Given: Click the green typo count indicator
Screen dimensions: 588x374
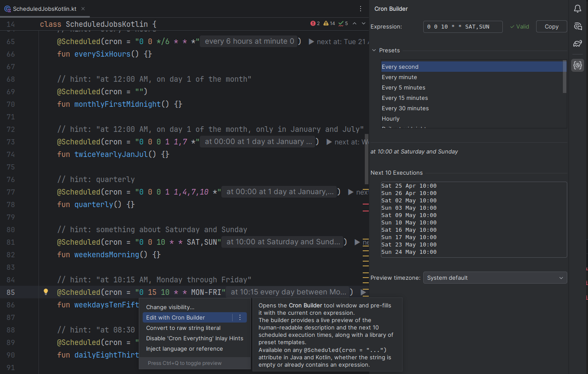Looking at the screenshot, I should [x=343, y=23].
